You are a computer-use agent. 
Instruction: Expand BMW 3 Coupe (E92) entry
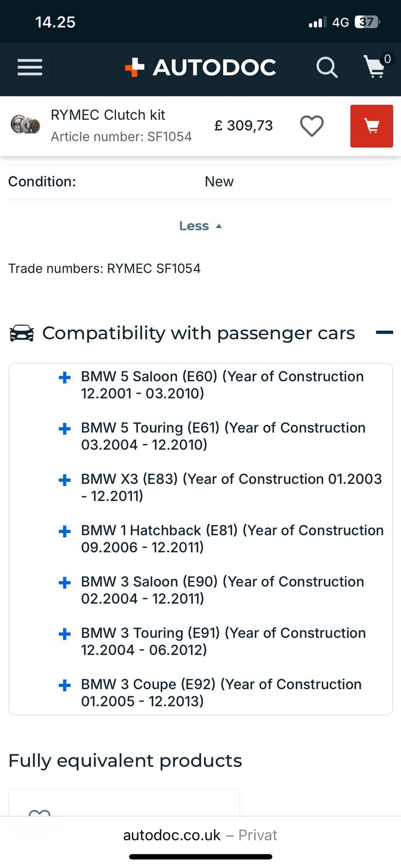coord(65,686)
